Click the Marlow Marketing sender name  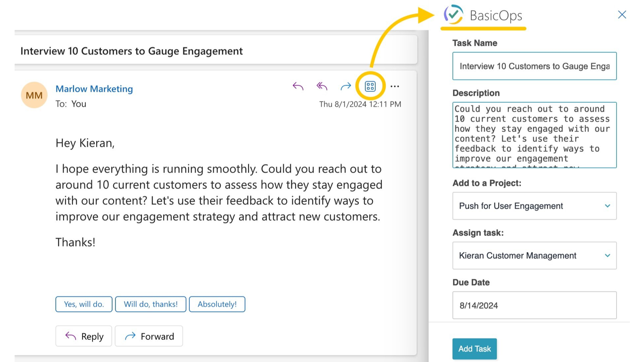(94, 89)
